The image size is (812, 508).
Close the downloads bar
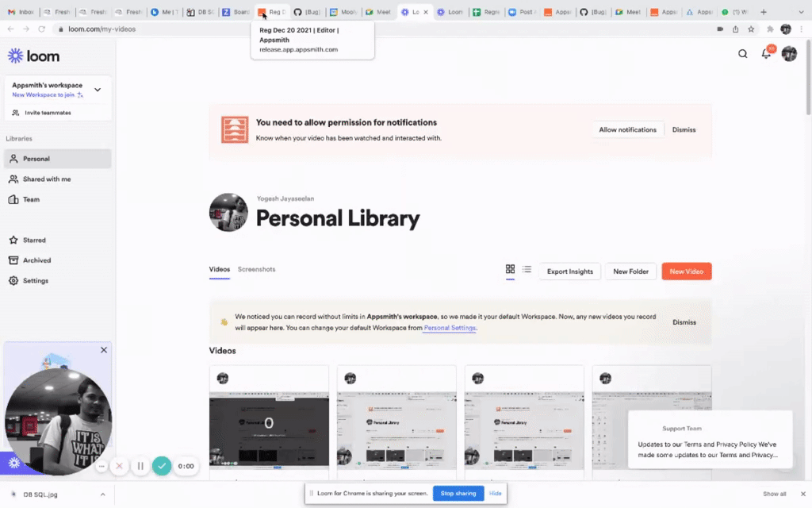click(802, 494)
